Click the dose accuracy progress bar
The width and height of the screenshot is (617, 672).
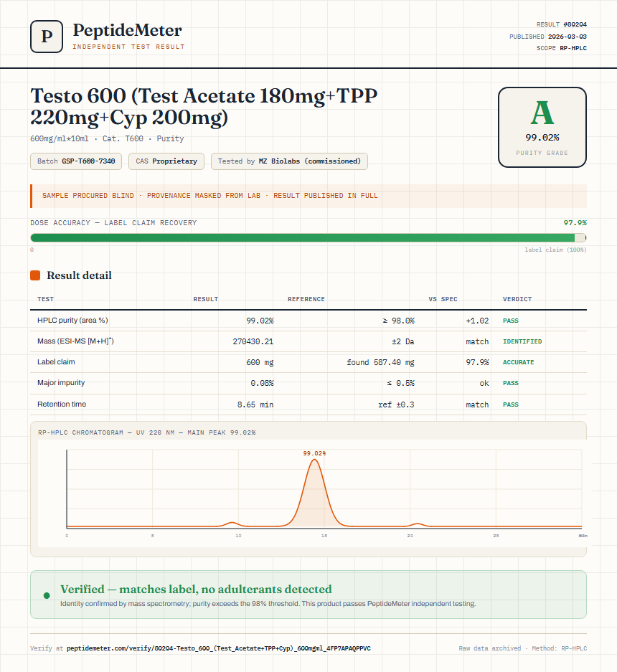308,238
